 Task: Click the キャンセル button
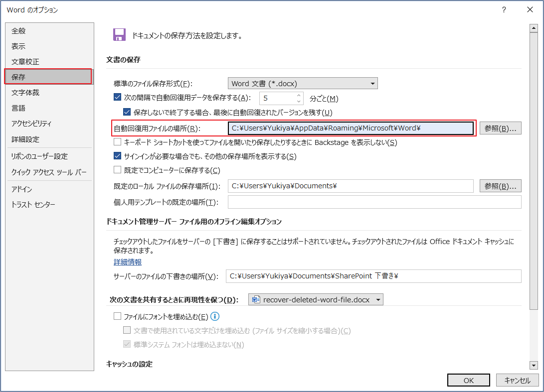(517, 380)
